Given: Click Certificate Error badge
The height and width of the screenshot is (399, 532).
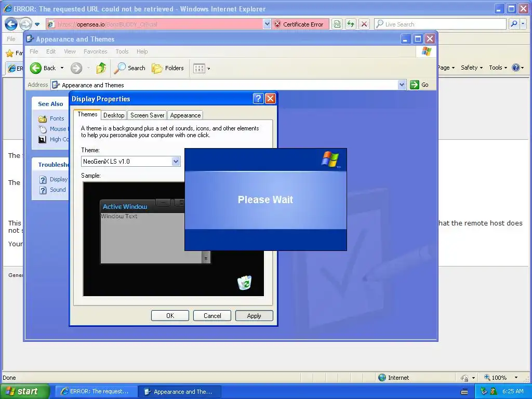Looking at the screenshot, I should tap(300, 24).
